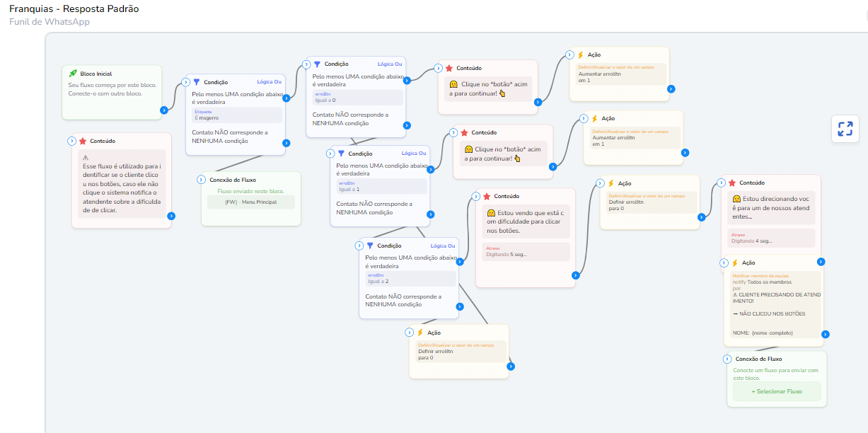This screenshot has width=868, height=433.
Task: Select the 'Etiqueta É msgerro' condition row
Action: (237, 115)
